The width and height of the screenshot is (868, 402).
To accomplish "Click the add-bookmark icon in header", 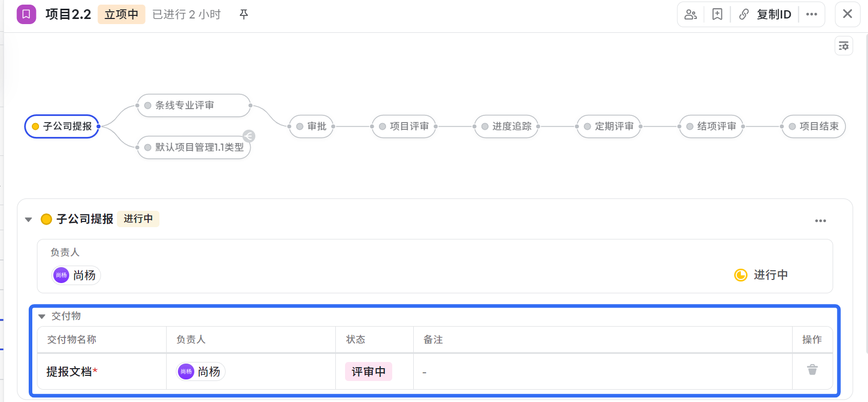I will [x=717, y=14].
